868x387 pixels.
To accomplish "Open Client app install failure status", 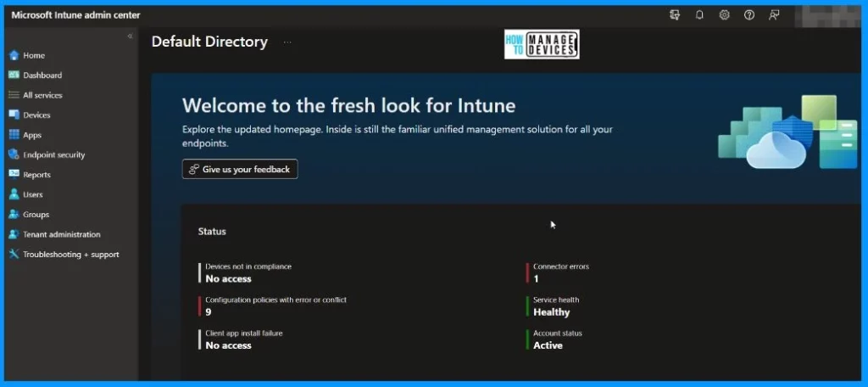I will (243, 339).
